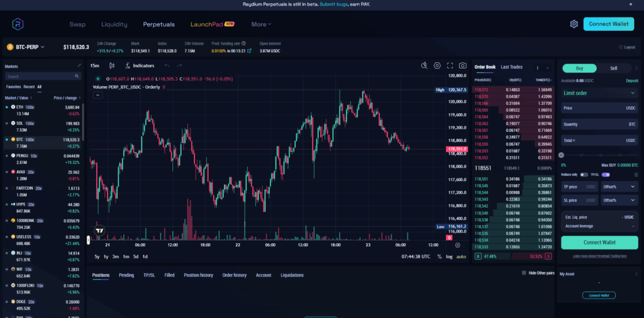
Task: Toggle percent scale on chart
Action: [x=440, y=256]
